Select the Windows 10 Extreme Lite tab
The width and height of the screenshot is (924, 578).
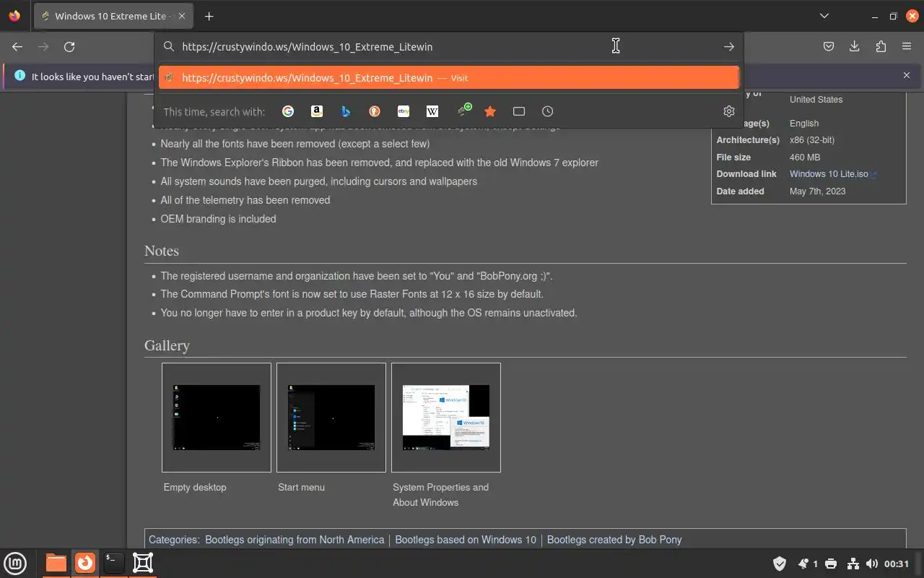(x=113, y=16)
